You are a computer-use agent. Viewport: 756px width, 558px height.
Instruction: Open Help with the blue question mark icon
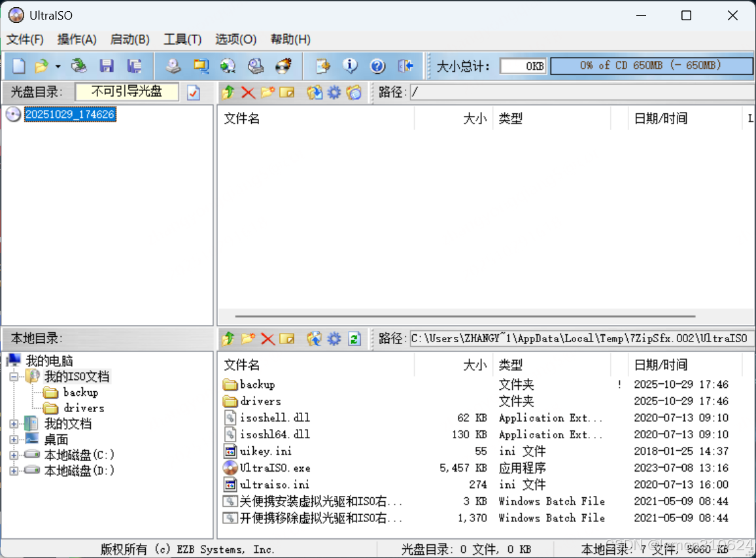point(377,66)
